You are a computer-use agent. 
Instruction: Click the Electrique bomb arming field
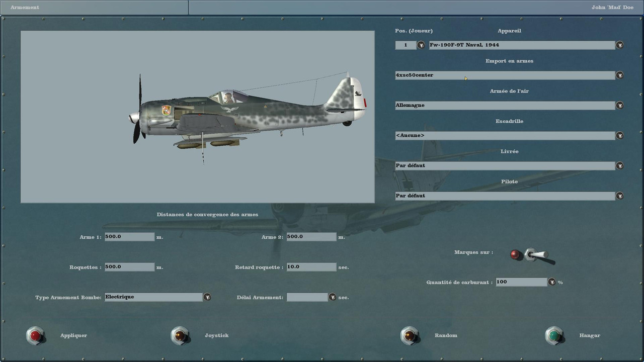tap(153, 297)
